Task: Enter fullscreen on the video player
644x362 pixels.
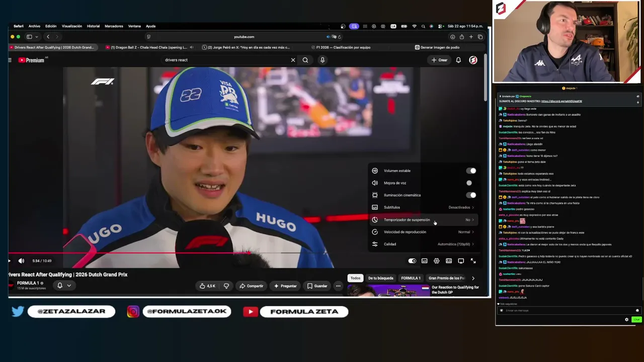Action: (x=473, y=261)
